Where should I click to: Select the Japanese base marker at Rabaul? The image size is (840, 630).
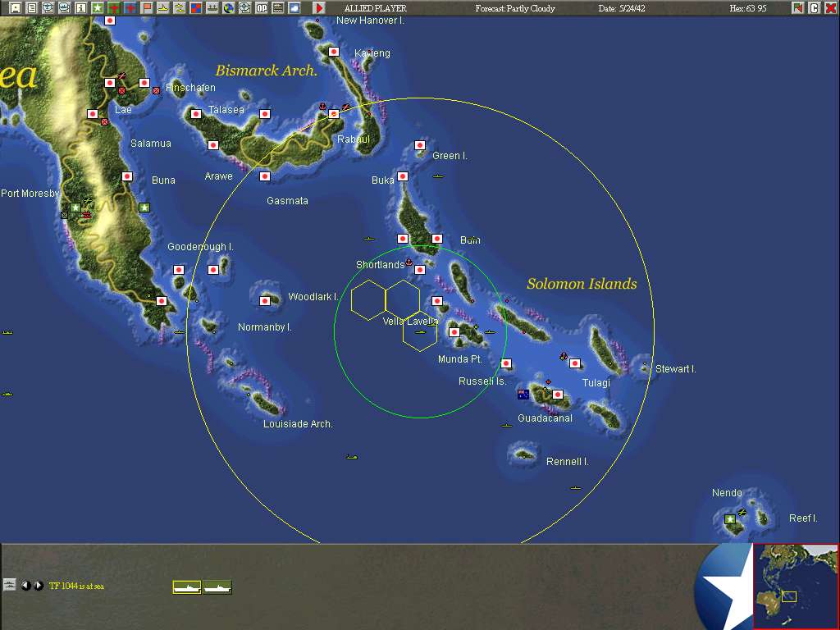coord(334,113)
